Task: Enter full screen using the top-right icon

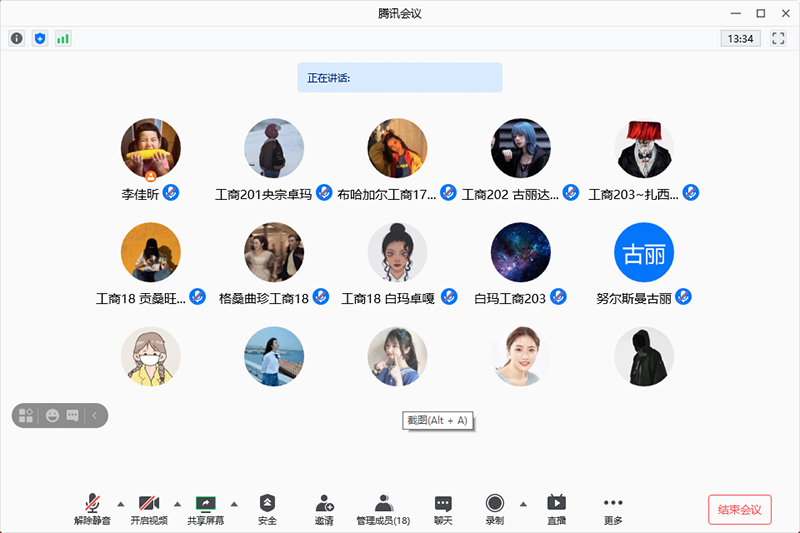Action: [778, 39]
